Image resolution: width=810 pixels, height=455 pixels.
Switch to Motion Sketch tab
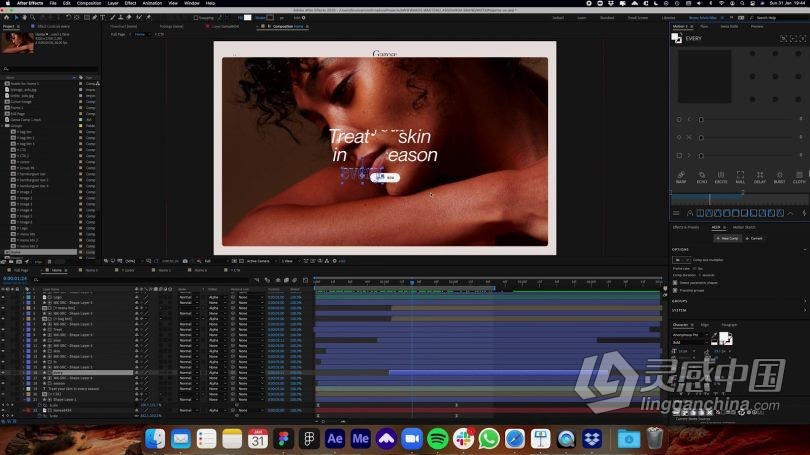point(744,227)
